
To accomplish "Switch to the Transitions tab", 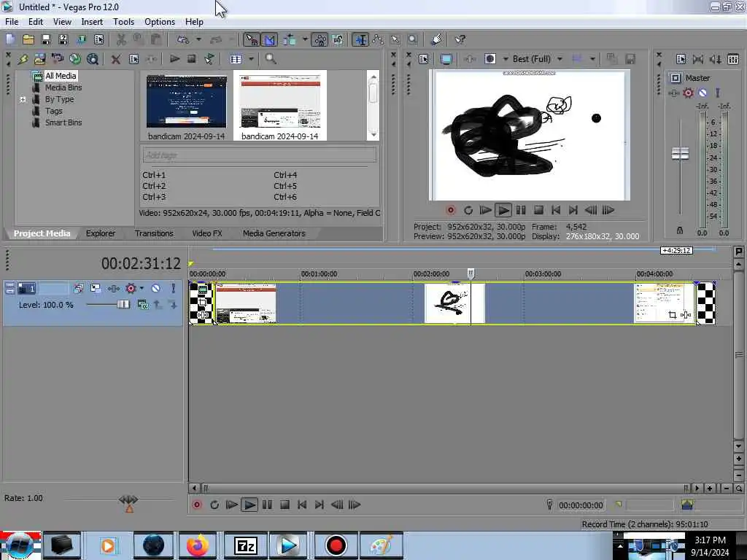I will (154, 233).
